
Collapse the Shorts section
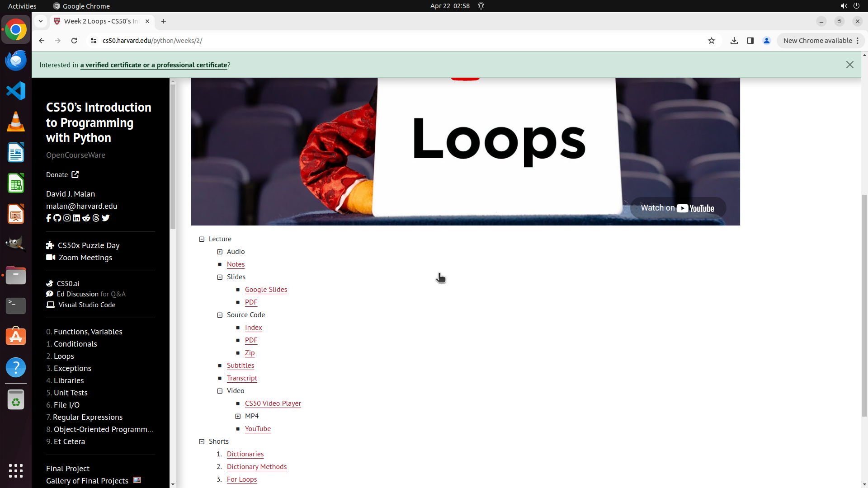click(x=202, y=441)
